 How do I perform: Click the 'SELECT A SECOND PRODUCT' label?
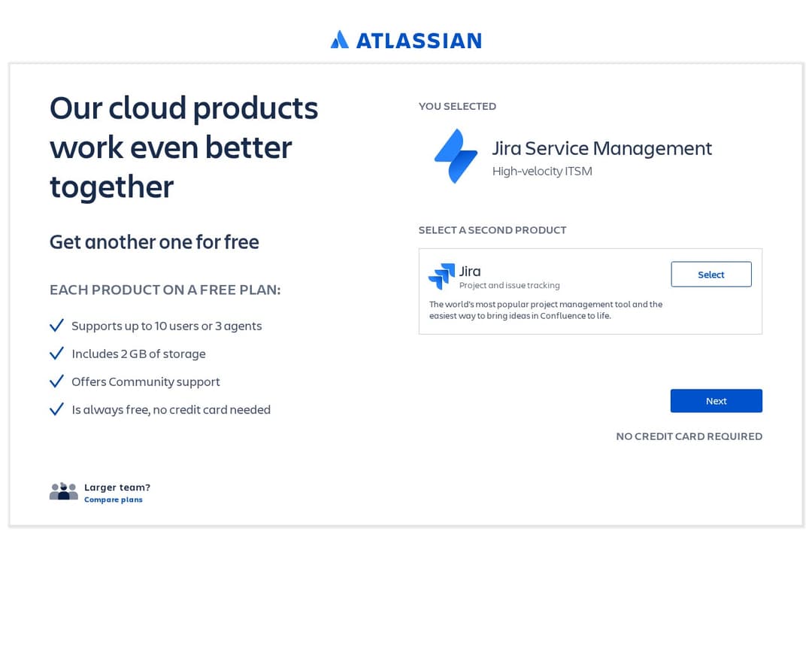click(492, 230)
